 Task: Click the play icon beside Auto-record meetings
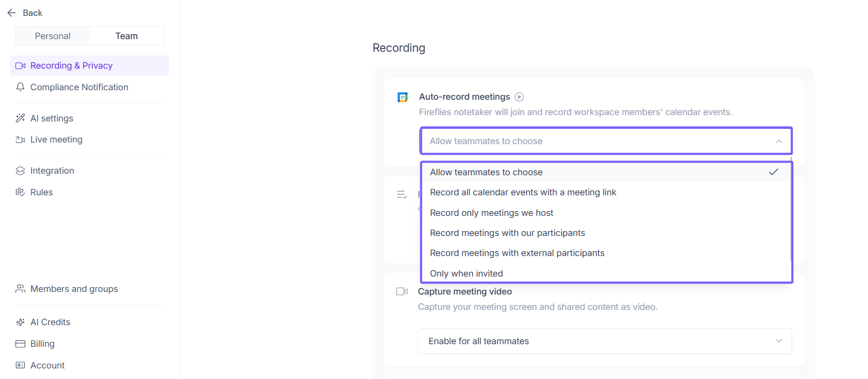519,97
